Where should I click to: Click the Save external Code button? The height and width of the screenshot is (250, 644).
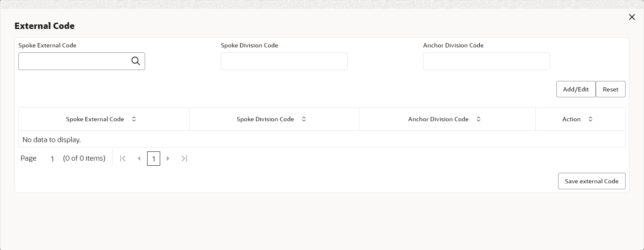[x=591, y=181]
